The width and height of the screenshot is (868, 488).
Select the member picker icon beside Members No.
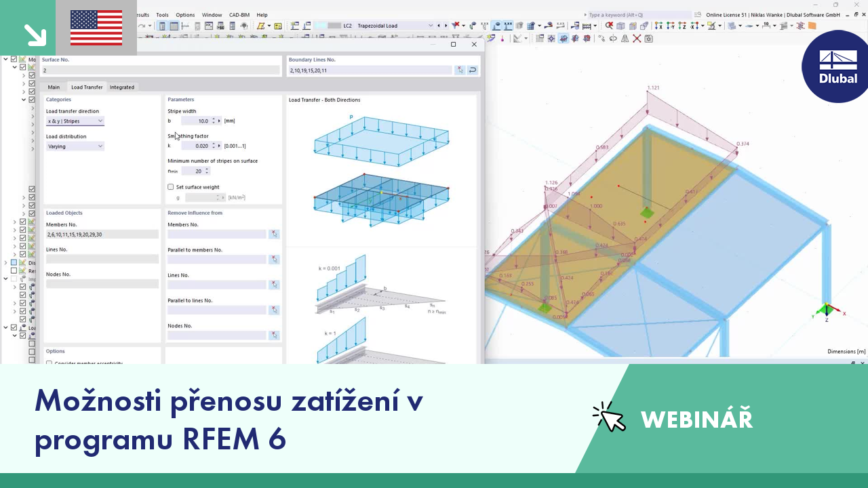[275, 234]
